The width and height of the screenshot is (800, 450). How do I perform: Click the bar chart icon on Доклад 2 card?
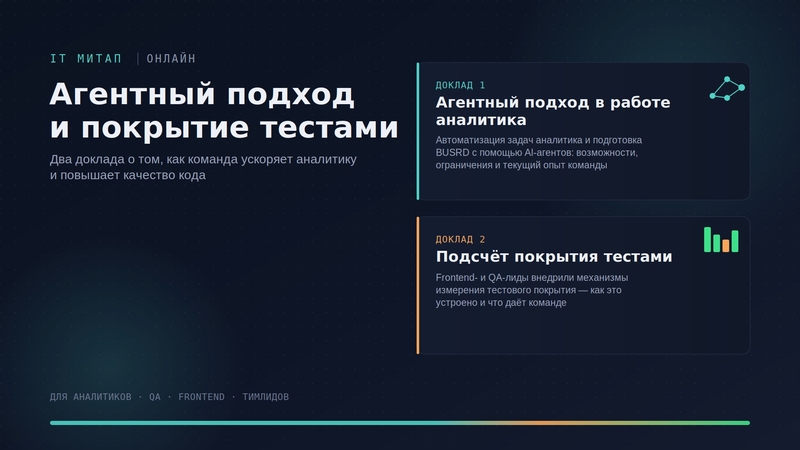721,239
